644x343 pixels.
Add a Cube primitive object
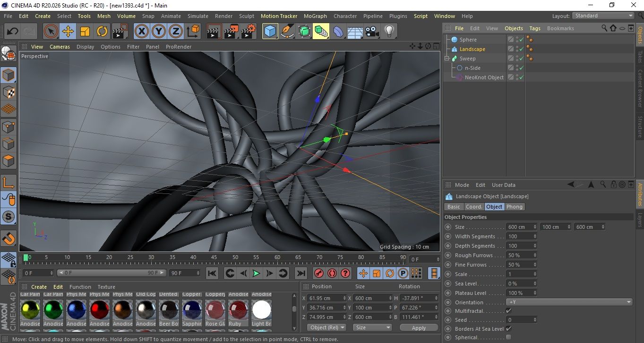pos(270,32)
